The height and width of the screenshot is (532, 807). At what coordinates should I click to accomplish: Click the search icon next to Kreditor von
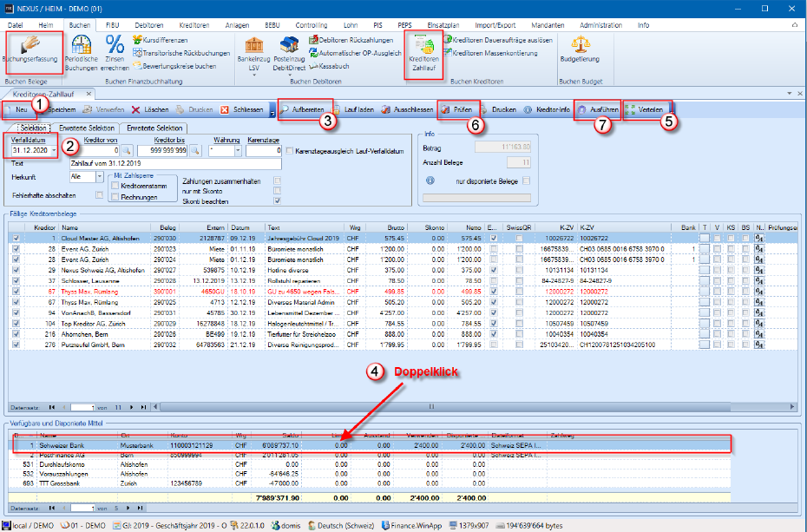coord(126,150)
